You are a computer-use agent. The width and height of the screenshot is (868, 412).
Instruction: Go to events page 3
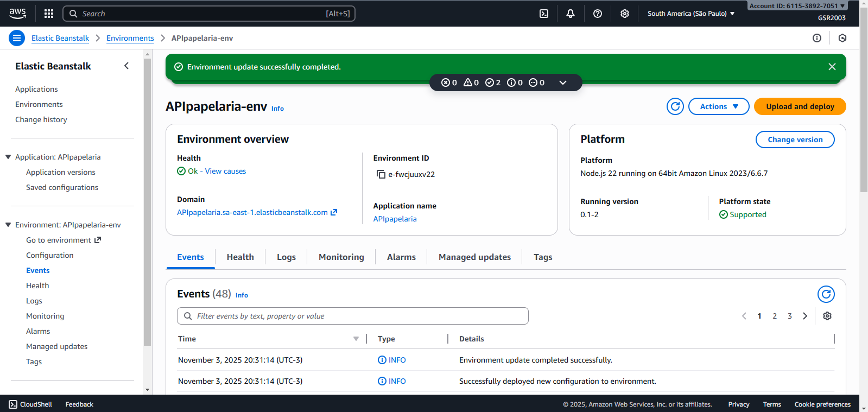pyautogui.click(x=790, y=316)
